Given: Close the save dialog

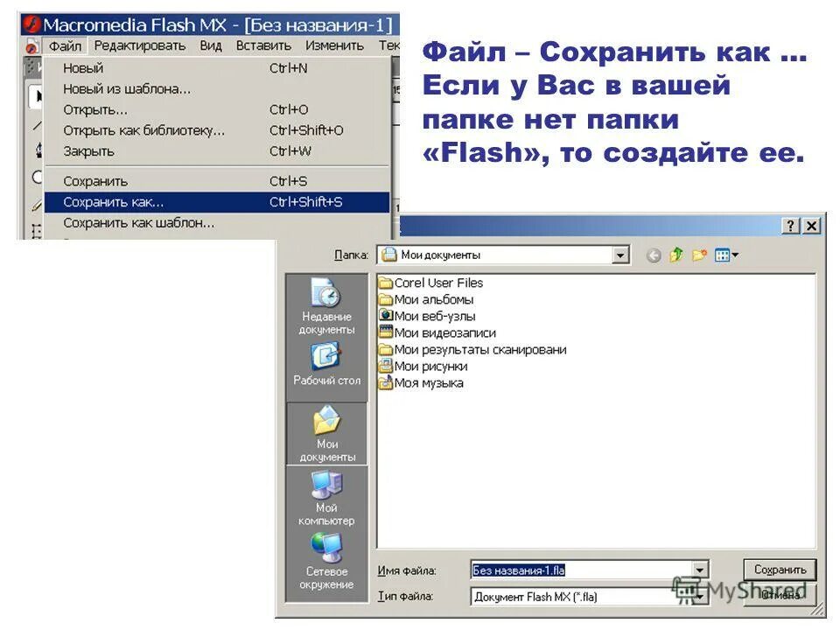Looking at the screenshot, I should click(812, 226).
